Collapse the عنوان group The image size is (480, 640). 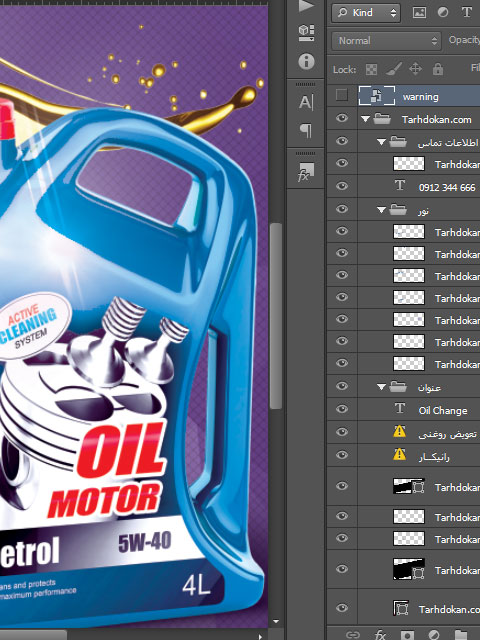click(381, 387)
